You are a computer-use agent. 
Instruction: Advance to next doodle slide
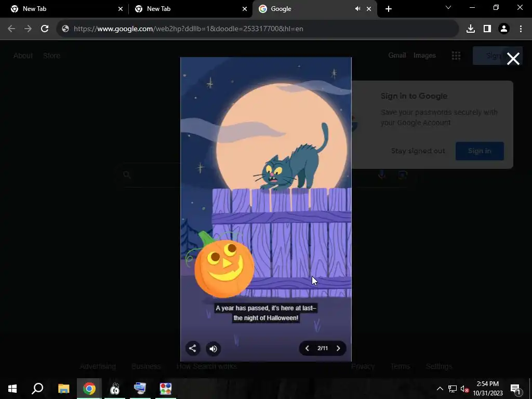pos(338,349)
